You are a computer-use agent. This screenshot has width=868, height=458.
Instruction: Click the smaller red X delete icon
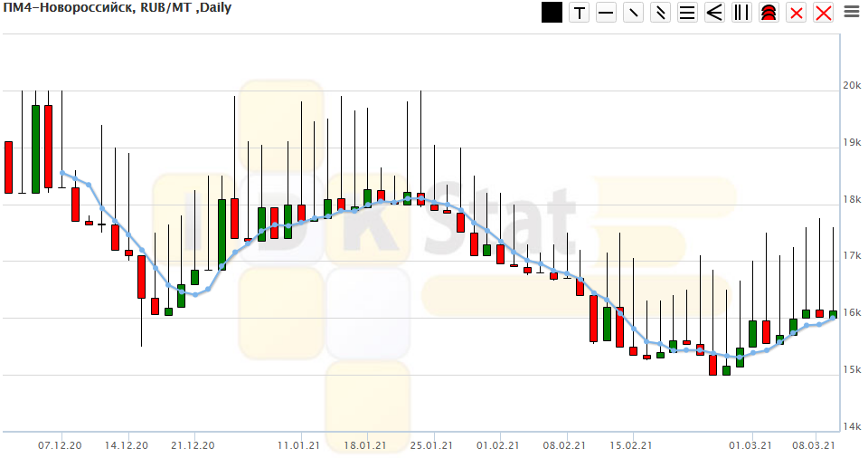click(x=796, y=13)
